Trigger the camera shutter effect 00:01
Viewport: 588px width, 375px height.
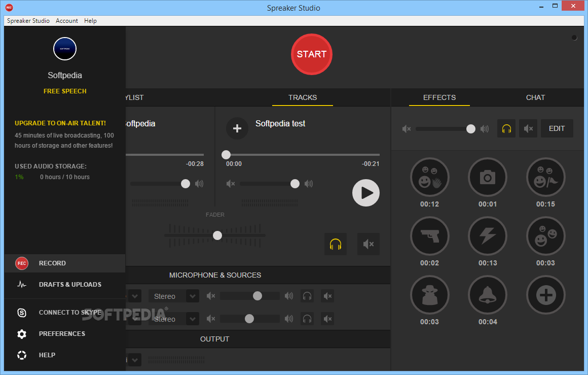[488, 177]
